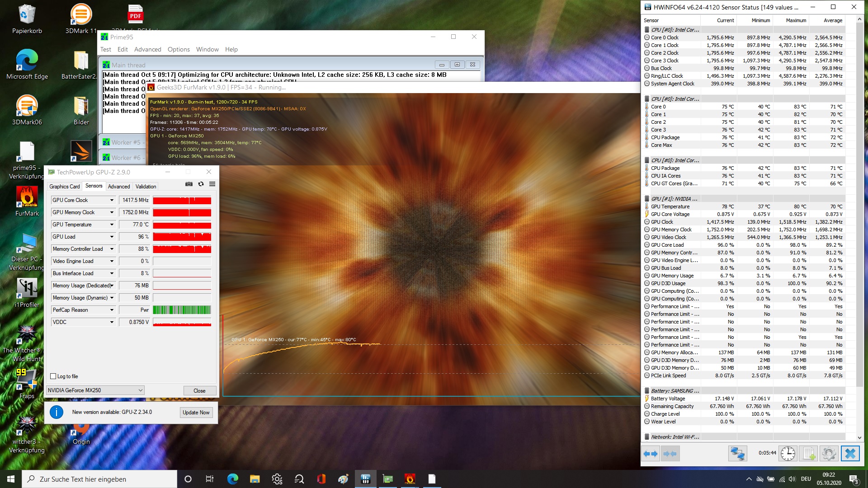Open Video Engine Load sensor dropdown
The image size is (868, 488).
pos(111,261)
